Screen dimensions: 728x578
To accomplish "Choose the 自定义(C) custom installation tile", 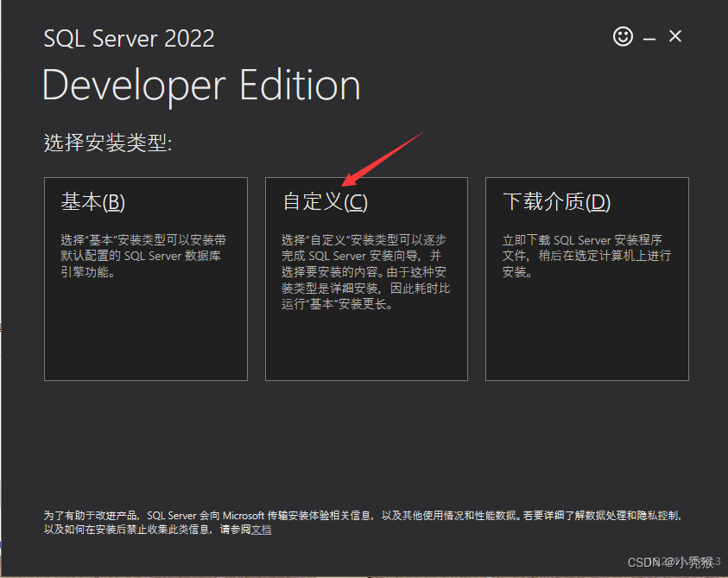I will click(366, 278).
